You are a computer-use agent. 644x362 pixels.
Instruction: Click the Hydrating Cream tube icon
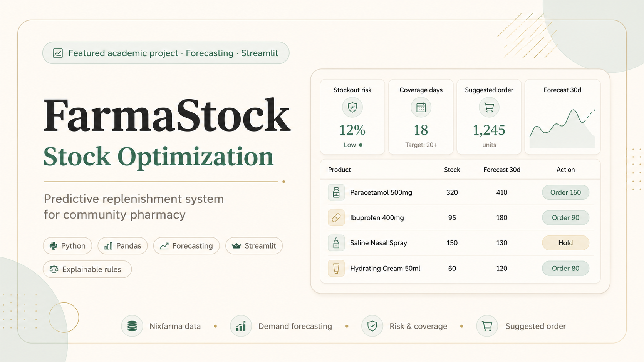coord(336,269)
